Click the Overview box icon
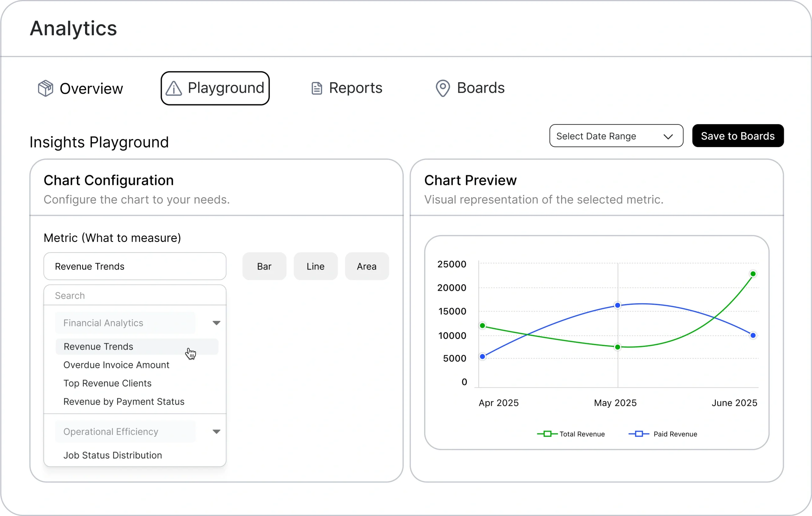Image resolution: width=812 pixels, height=516 pixels. [45, 88]
